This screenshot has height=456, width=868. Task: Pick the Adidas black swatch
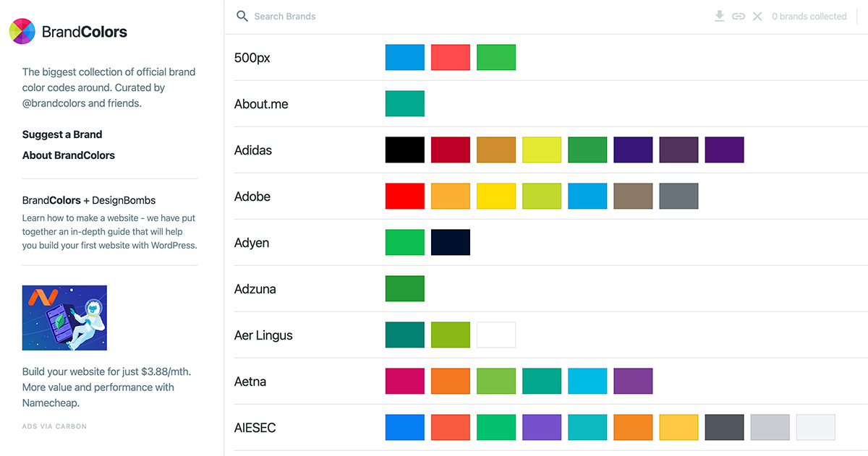tap(404, 150)
